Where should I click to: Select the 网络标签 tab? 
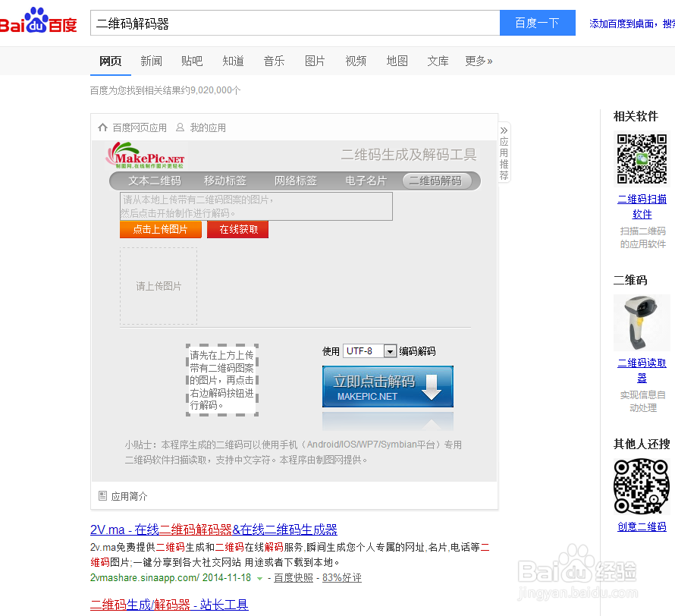point(296,181)
